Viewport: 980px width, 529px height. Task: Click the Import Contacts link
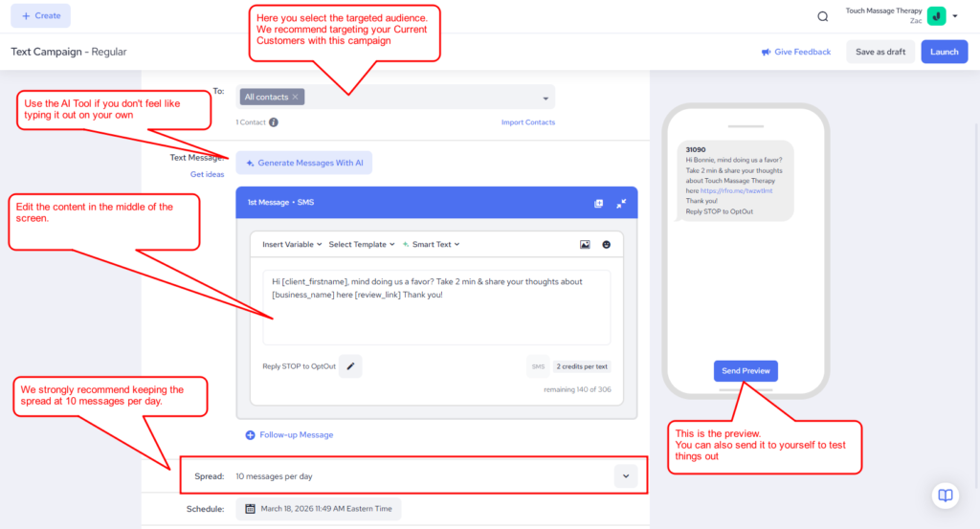tap(527, 122)
